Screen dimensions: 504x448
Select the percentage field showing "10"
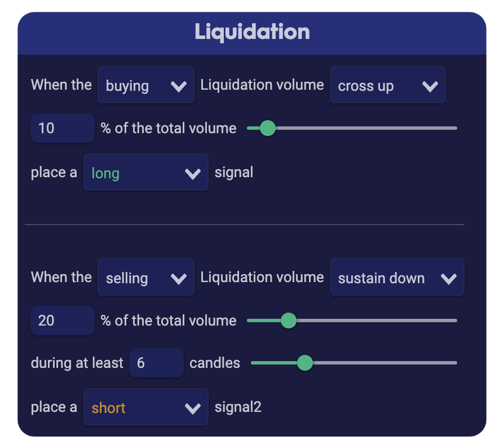click(62, 128)
